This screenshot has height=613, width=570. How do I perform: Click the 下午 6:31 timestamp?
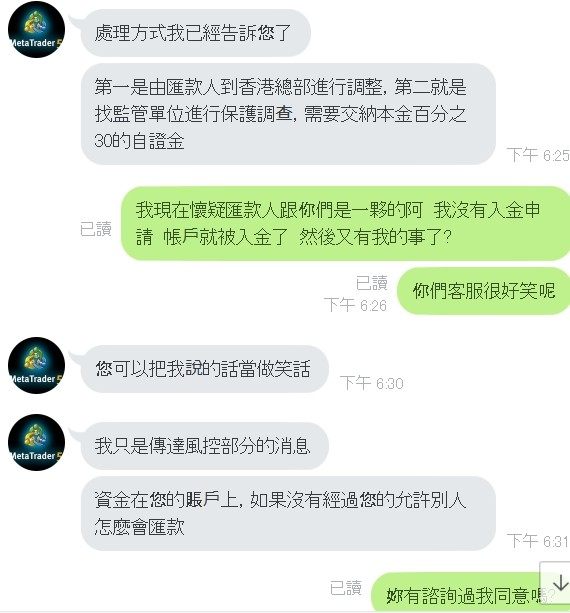point(538,541)
